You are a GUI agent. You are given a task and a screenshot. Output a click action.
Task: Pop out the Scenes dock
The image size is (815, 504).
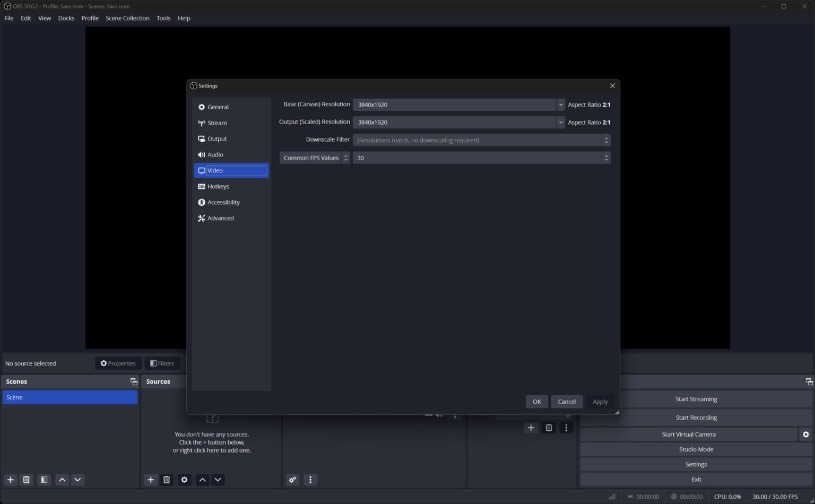(x=134, y=381)
